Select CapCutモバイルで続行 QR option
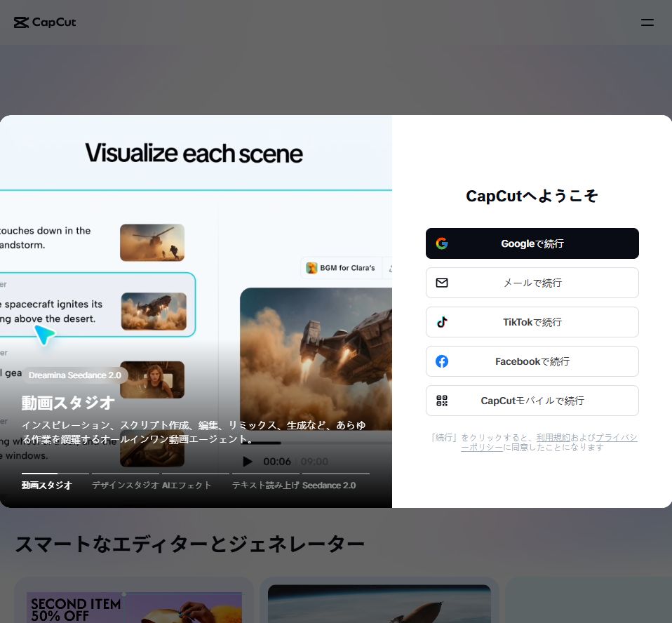Image resolution: width=672 pixels, height=623 pixels. 532,401
